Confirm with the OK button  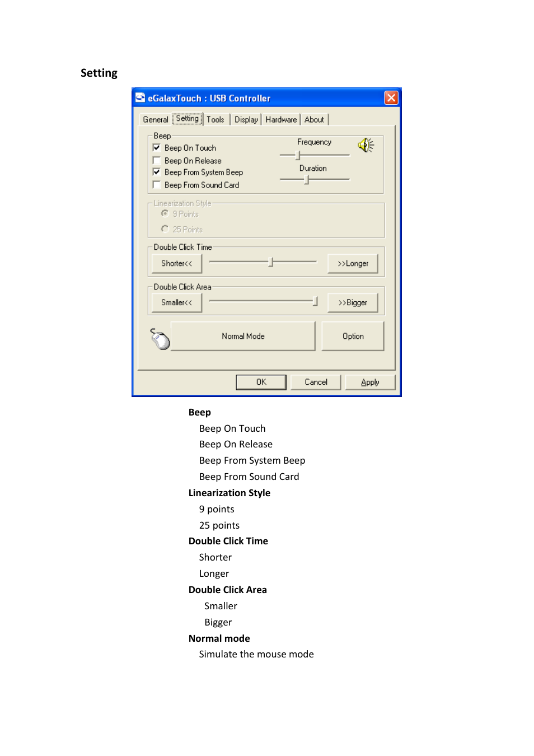261,382
